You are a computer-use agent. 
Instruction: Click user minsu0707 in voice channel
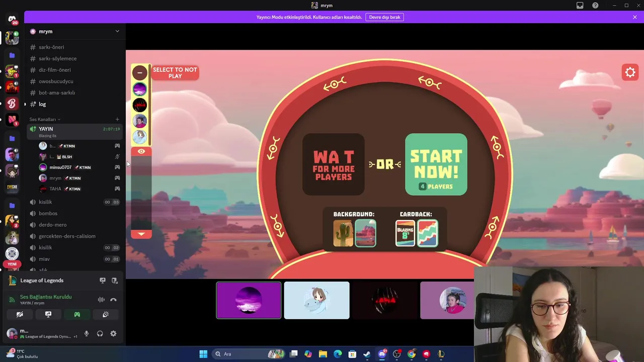point(79,167)
